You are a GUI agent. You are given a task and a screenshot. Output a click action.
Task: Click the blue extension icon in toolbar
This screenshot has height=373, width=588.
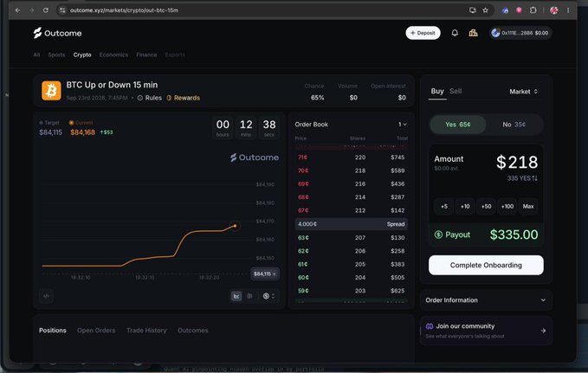pos(505,10)
